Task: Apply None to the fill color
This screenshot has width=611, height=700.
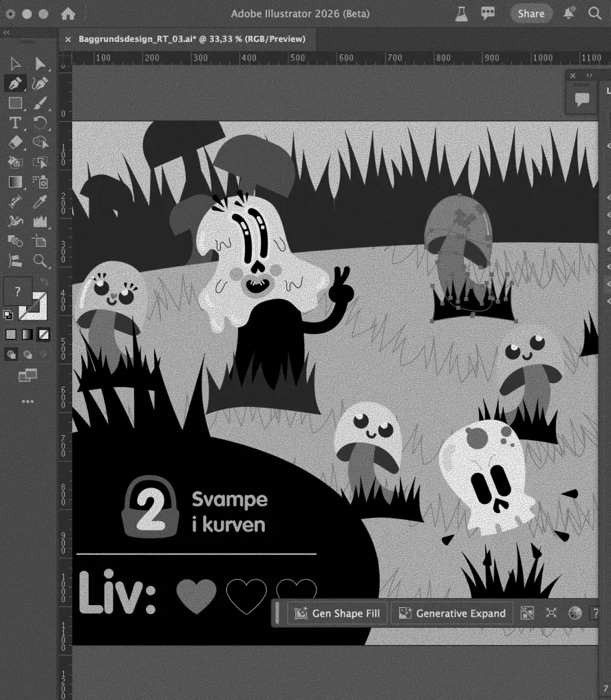Action: (44, 333)
